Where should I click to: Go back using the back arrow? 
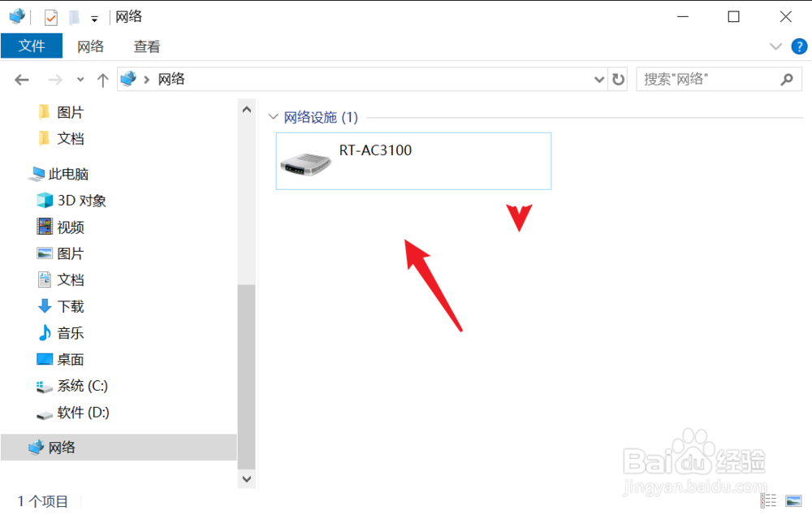pos(22,80)
